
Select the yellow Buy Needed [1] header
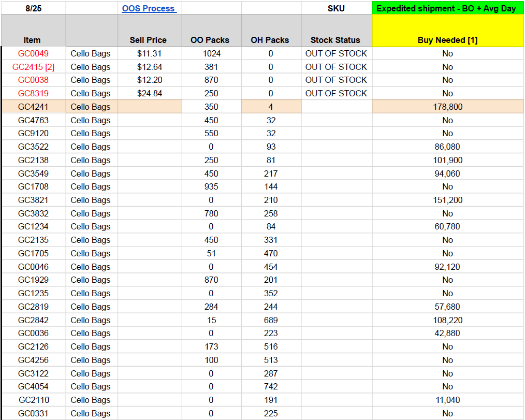coord(447,40)
